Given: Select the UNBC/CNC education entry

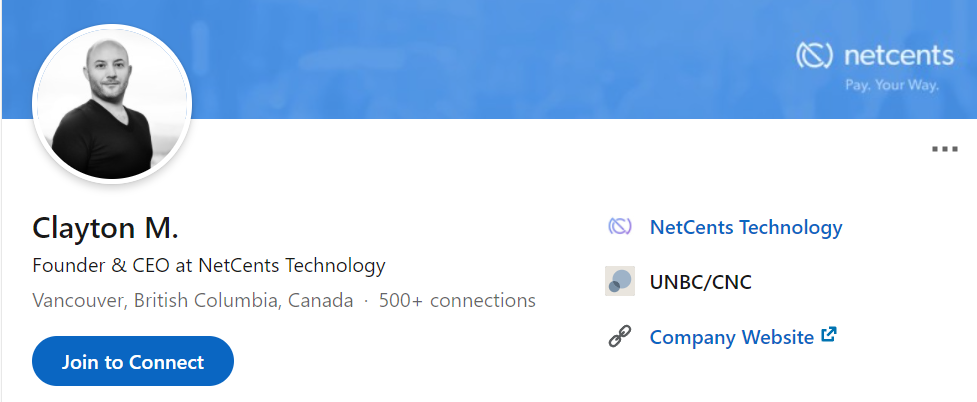Looking at the screenshot, I should (700, 282).
